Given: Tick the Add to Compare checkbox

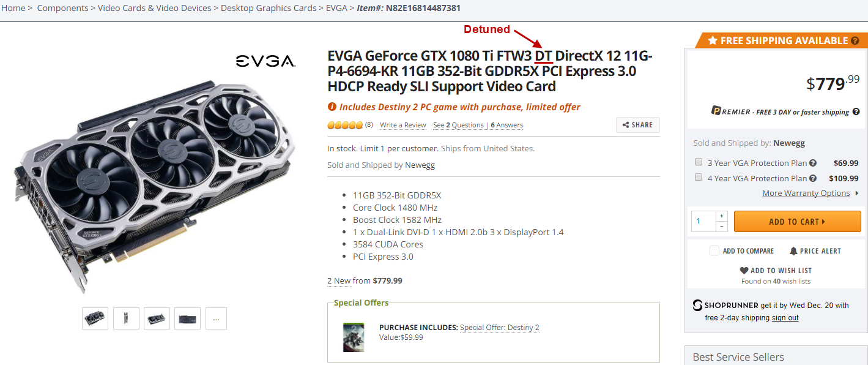Looking at the screenshot, I should pyautogui.click(x=714, y=250).
